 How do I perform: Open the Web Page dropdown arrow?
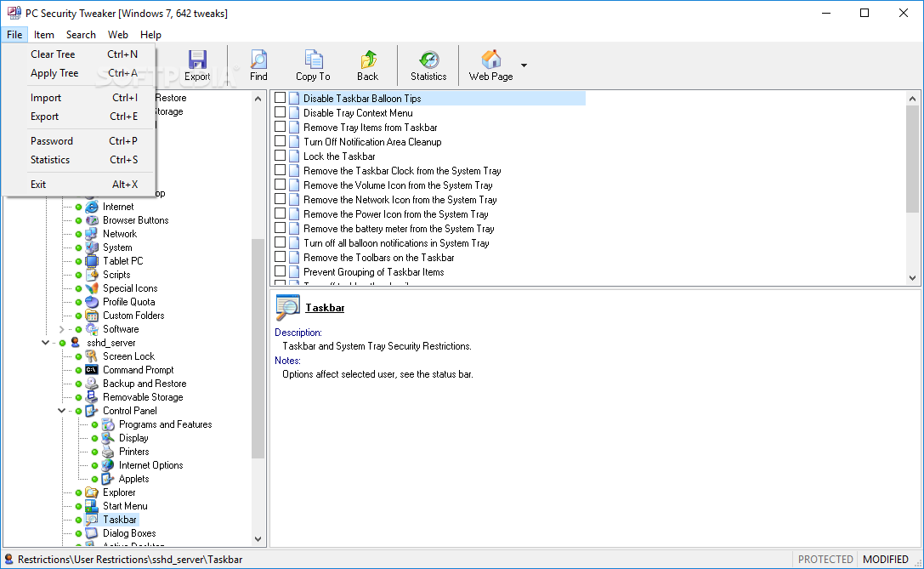pyautogui.click(x=524, y=65)
